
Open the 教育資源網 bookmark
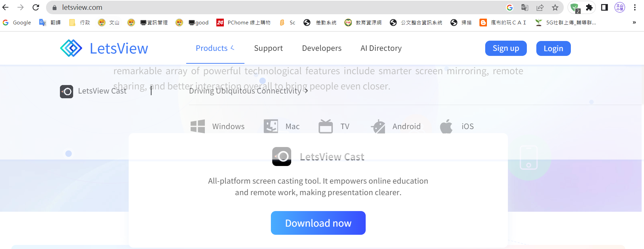(363, 22)
